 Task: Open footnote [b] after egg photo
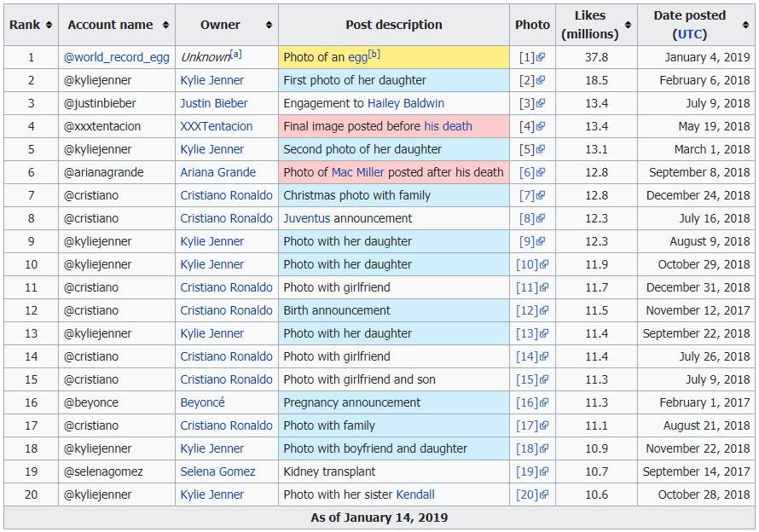coord(374,53)
